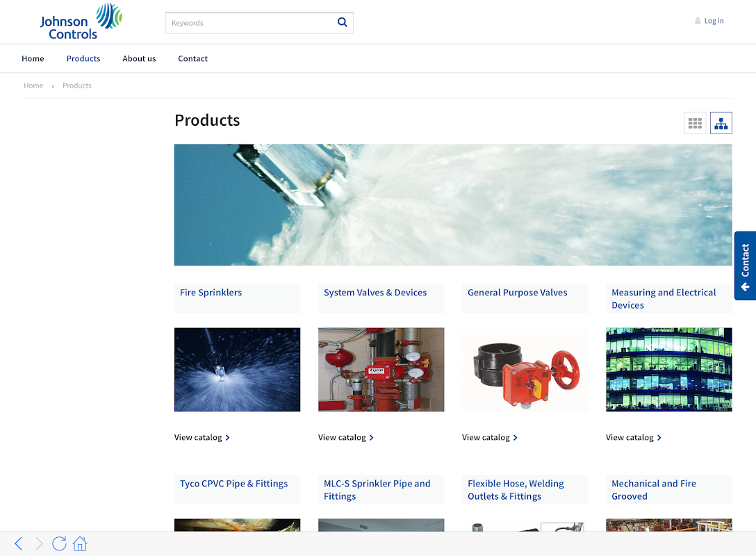The width and height of the screenshot is (756, 556).
Task: Open MLC-S Sprinkler Pipe and Fittings title
Action: [x=377, y=489]
